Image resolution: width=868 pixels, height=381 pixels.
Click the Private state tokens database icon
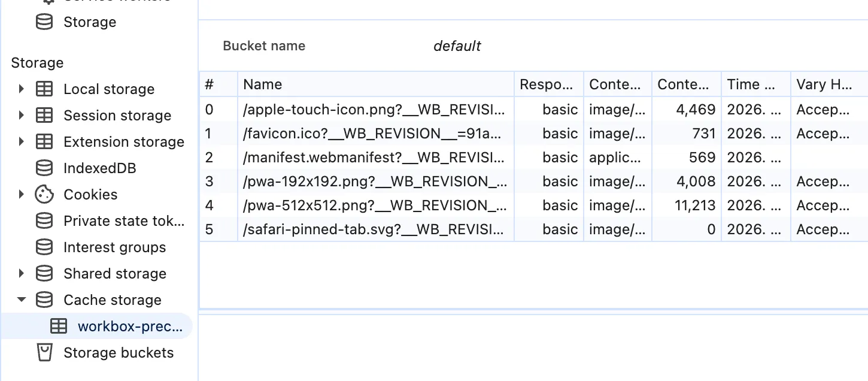pos(44,221)
